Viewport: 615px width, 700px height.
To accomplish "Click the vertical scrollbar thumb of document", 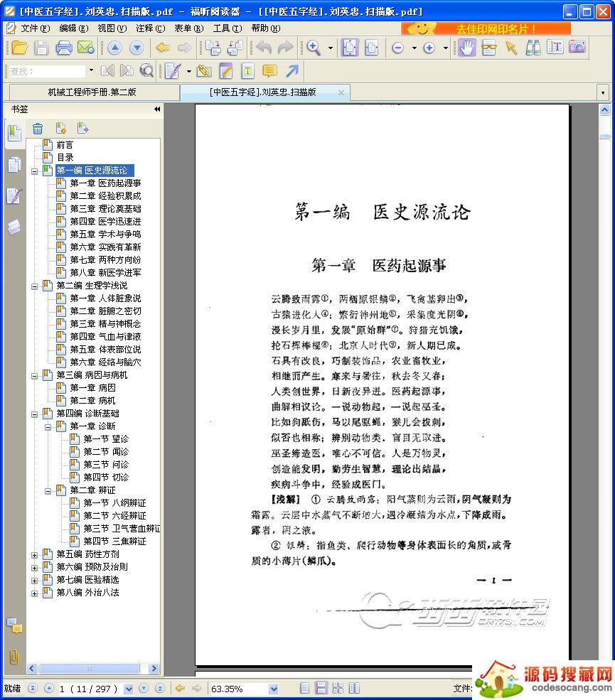I will coord(604,136).
